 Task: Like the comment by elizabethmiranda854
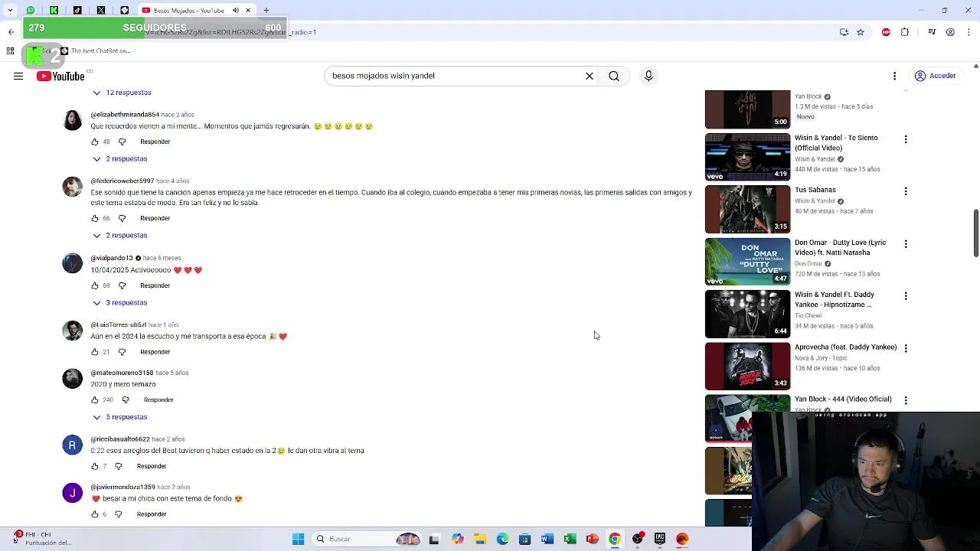95,142
